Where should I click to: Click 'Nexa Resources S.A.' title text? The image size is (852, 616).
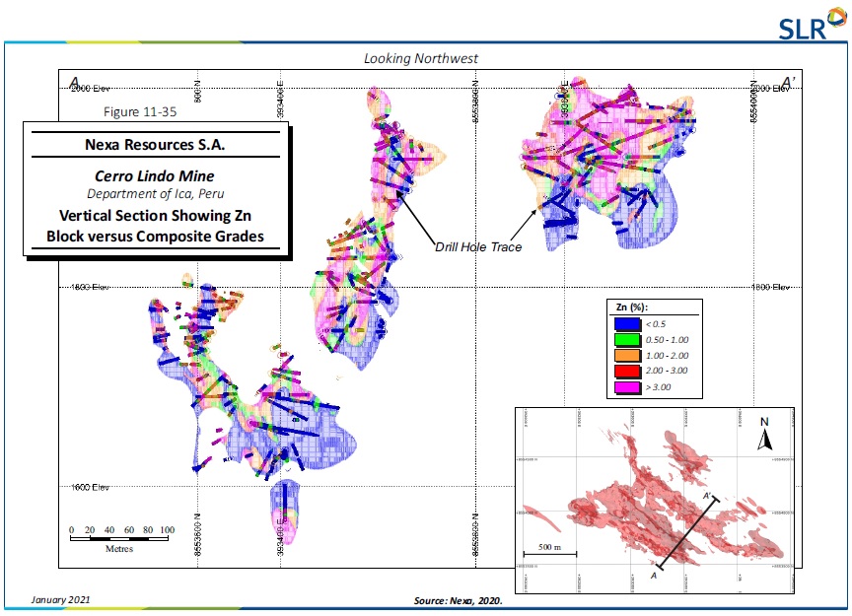[x=155, y=145]
